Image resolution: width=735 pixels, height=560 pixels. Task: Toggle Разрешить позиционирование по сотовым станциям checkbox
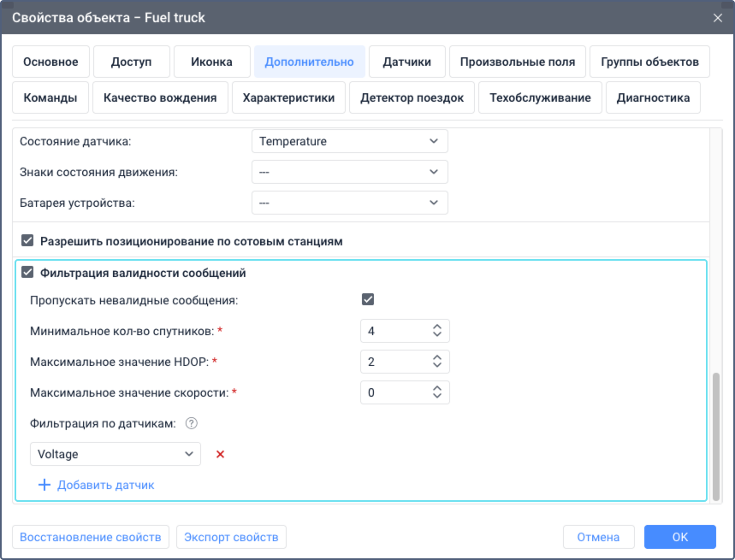coord(27,241)
